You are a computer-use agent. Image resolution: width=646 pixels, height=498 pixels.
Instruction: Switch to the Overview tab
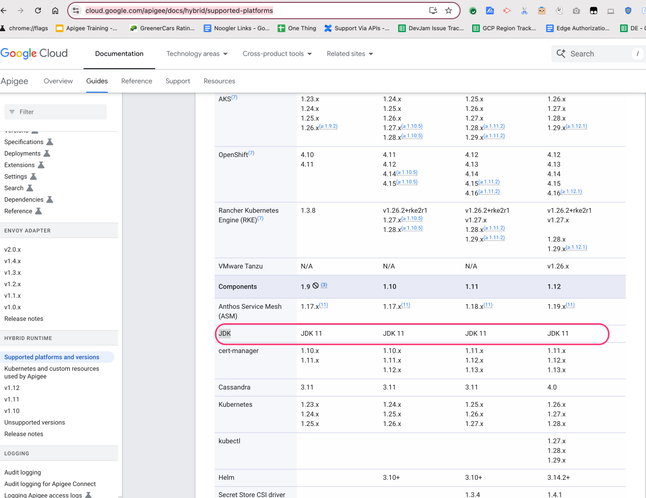click(x=58, y=81)
